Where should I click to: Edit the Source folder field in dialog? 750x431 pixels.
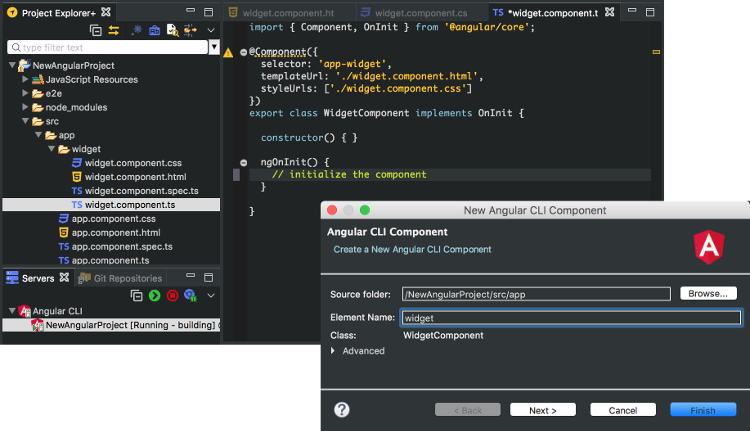pyautogui.click(x=536, y=294)
